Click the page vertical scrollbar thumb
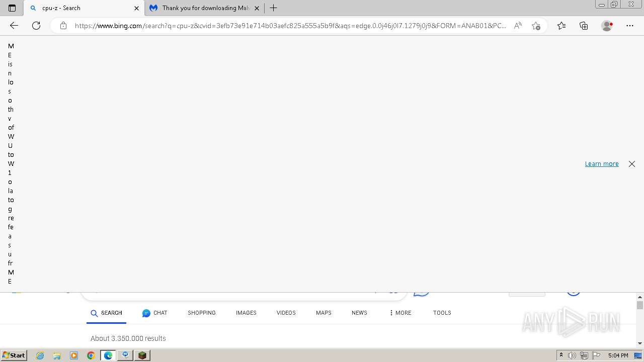 tap(640, 305)
